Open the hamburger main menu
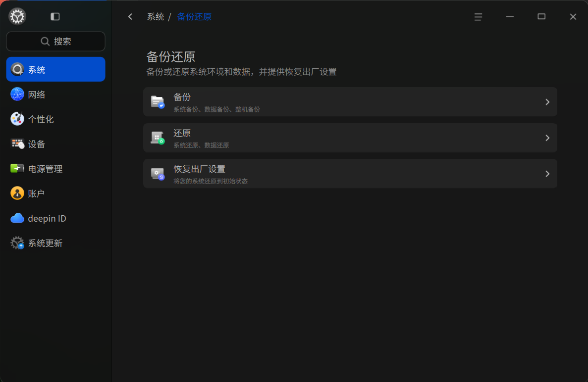 (x=478, y=17)
